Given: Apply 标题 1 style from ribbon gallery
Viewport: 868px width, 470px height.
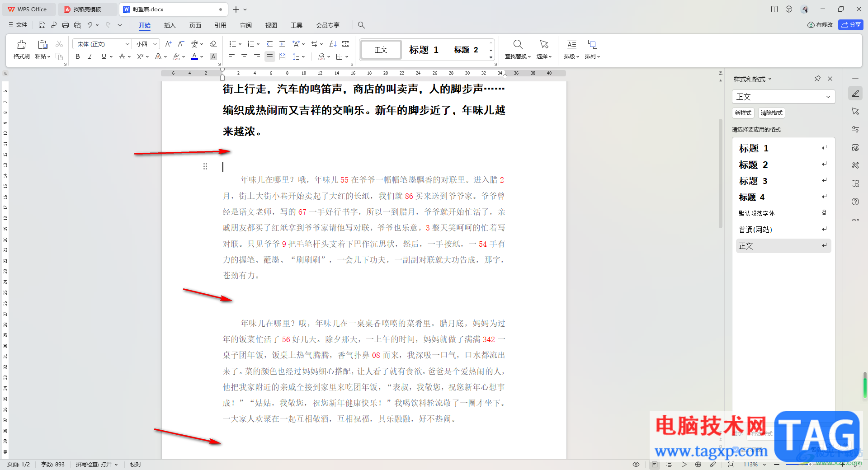Looking at the screenshot, I should (424, 50).
